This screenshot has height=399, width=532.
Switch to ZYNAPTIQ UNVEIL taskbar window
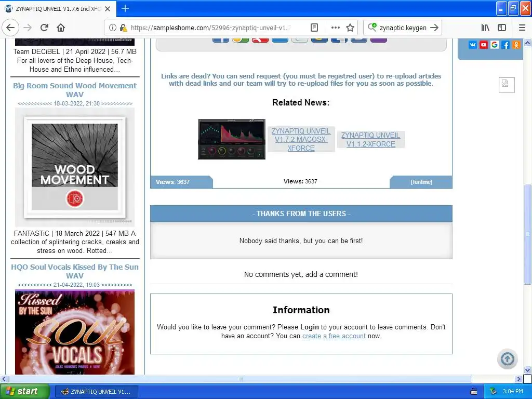tap(96, 392)
